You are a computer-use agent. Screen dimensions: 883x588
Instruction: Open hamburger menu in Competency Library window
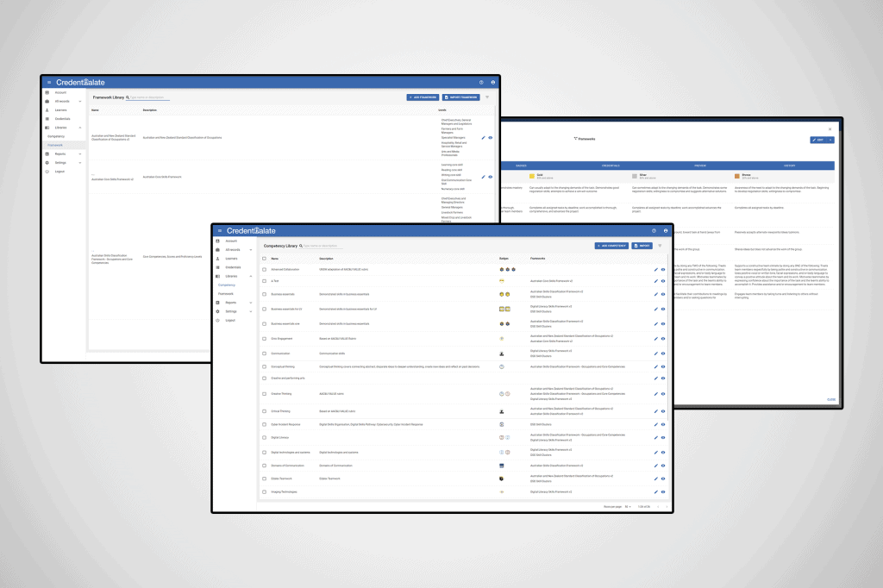click(220, 231)
